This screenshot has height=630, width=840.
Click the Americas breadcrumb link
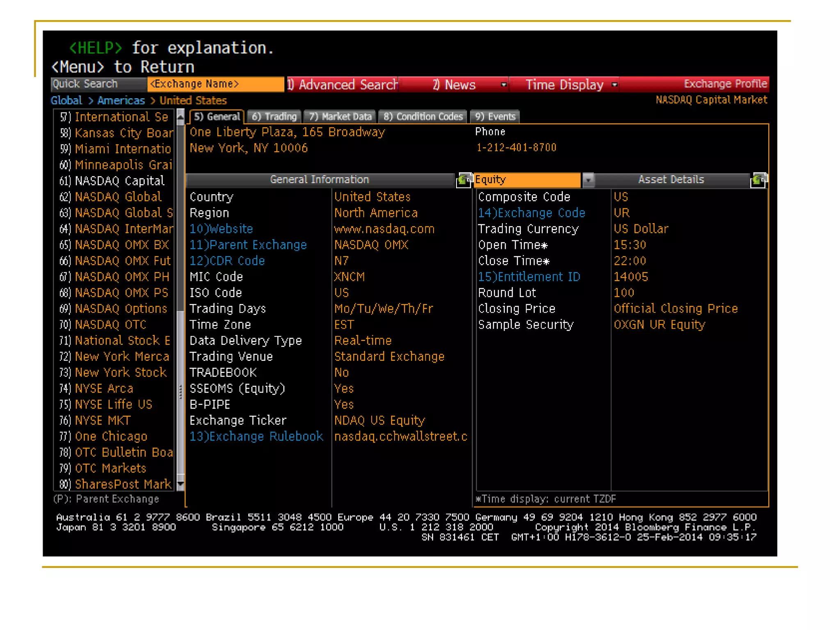pos(121,100)
